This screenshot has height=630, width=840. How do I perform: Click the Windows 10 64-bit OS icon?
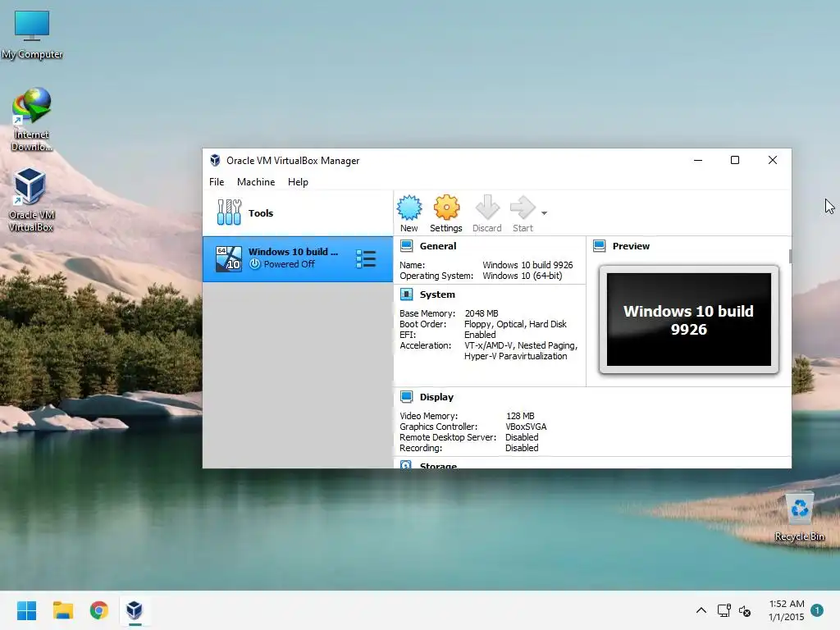pos(229,259)
